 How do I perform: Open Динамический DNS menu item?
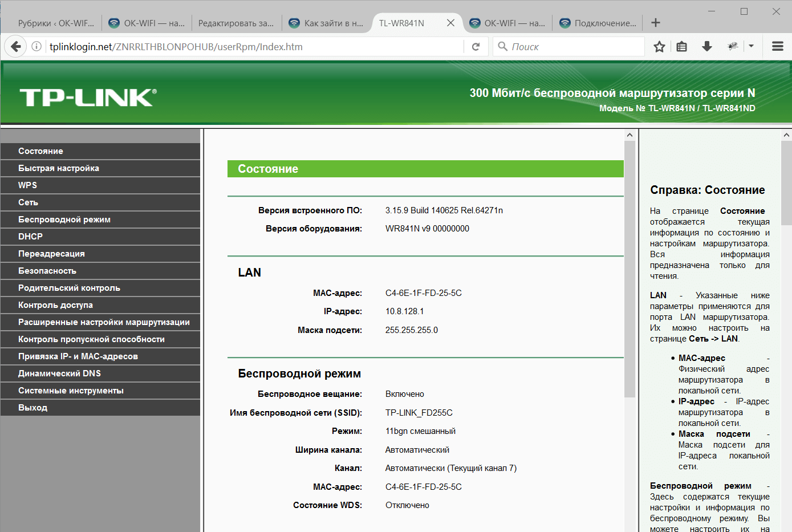tap(100, 373)
